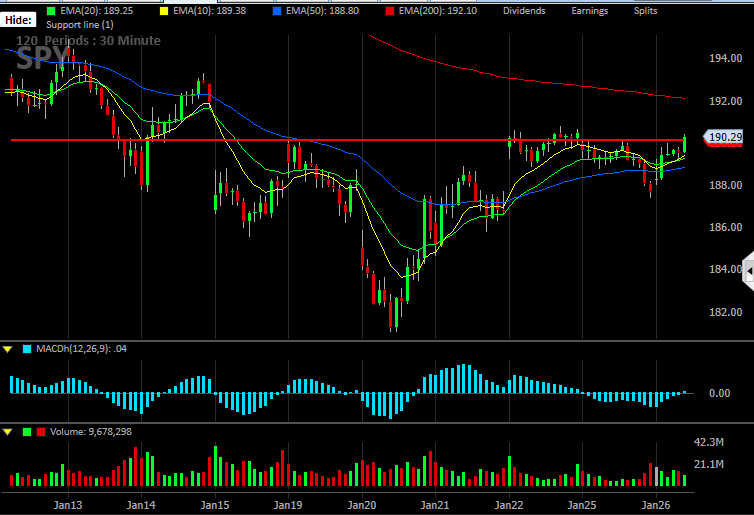Click the MACDh(12,26,9): .04 label
Image resolution: width=754 pixels, height=515 pixels.
(81, 349)
